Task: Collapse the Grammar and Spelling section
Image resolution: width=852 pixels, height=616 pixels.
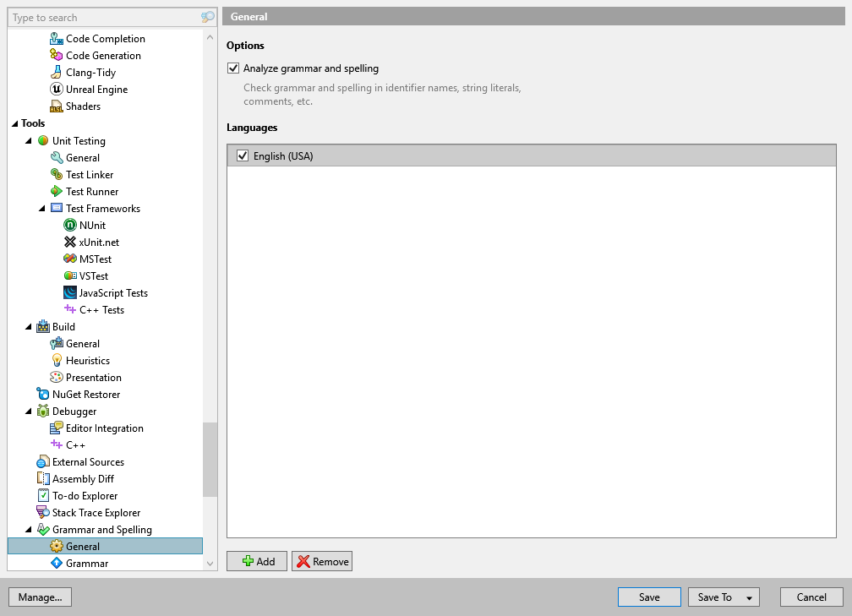Action: pos(28,529)
